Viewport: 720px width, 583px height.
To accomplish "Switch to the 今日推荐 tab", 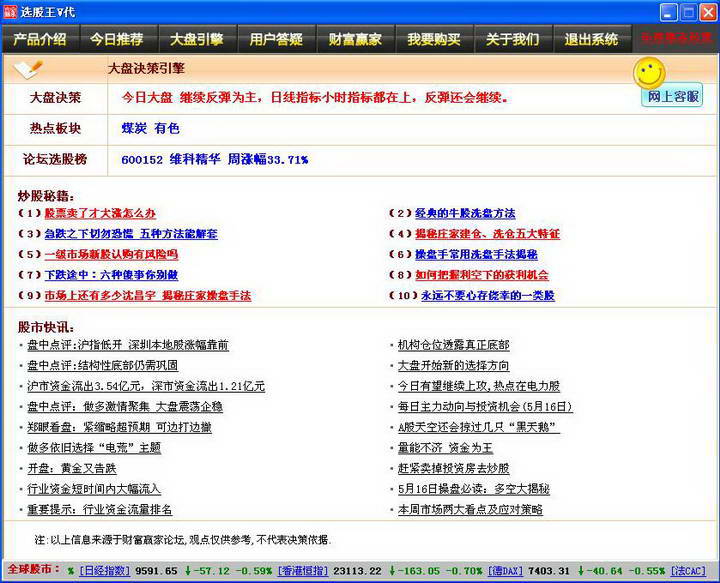I will click(117, 40).
